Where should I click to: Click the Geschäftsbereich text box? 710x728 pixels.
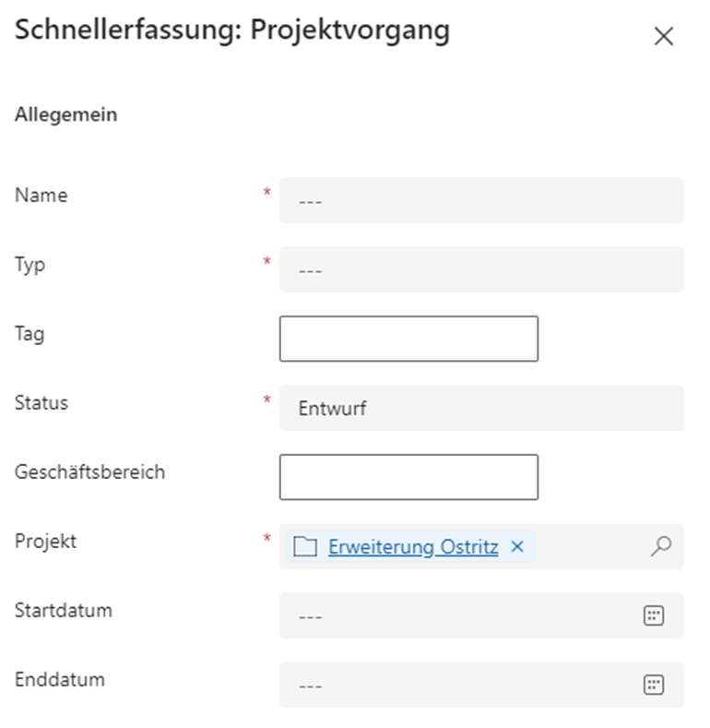pos(408,477)
